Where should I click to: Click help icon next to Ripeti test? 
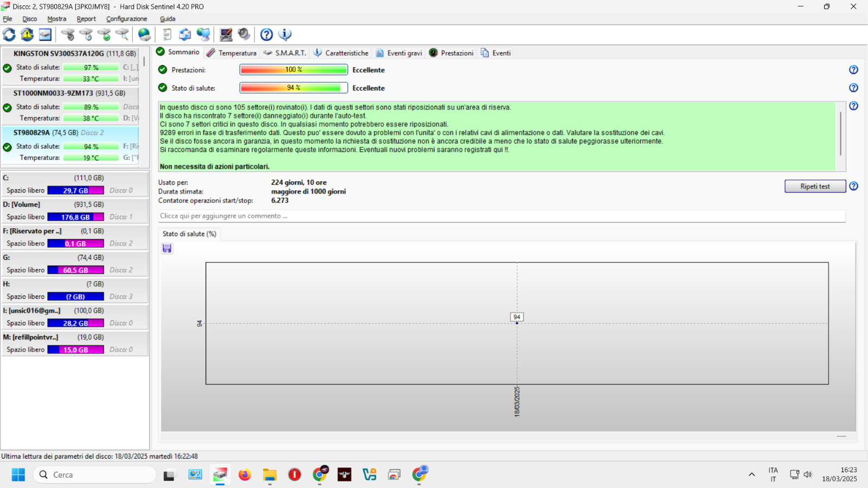(853, 186)
